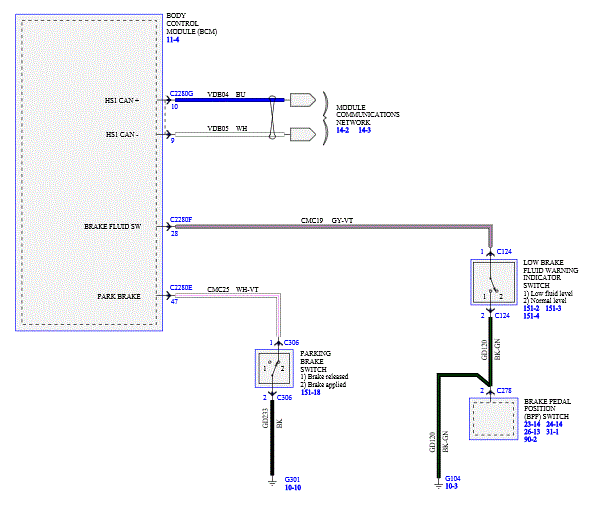Click the C278 connector label
The image size is (590, 508).
[504, 391]
